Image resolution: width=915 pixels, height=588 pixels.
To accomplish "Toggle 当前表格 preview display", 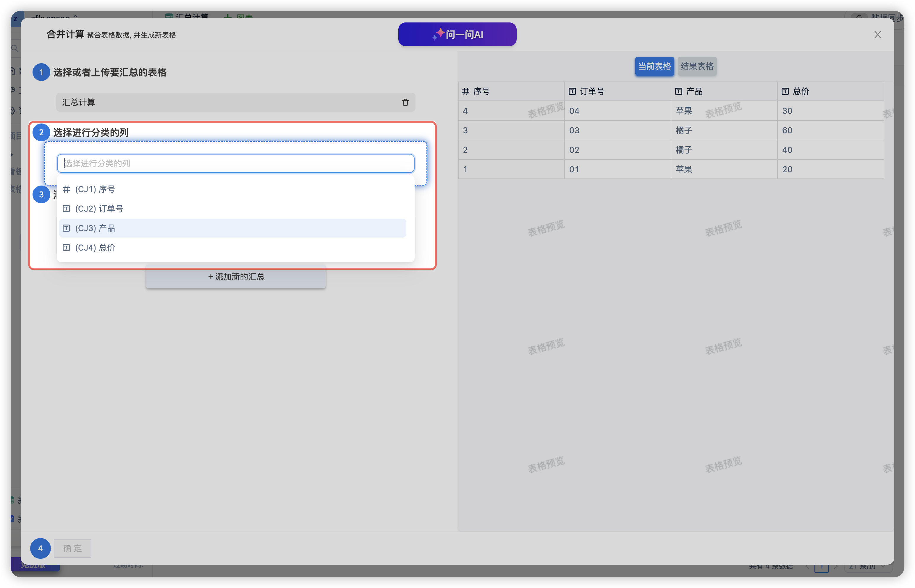I will tap(656, 66).
